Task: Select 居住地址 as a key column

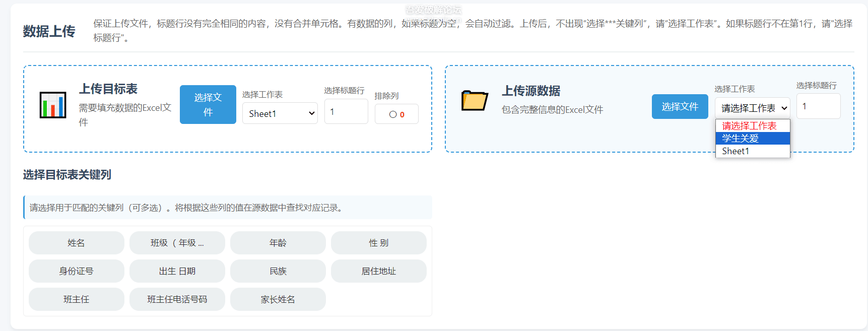Action: [379, 271]
